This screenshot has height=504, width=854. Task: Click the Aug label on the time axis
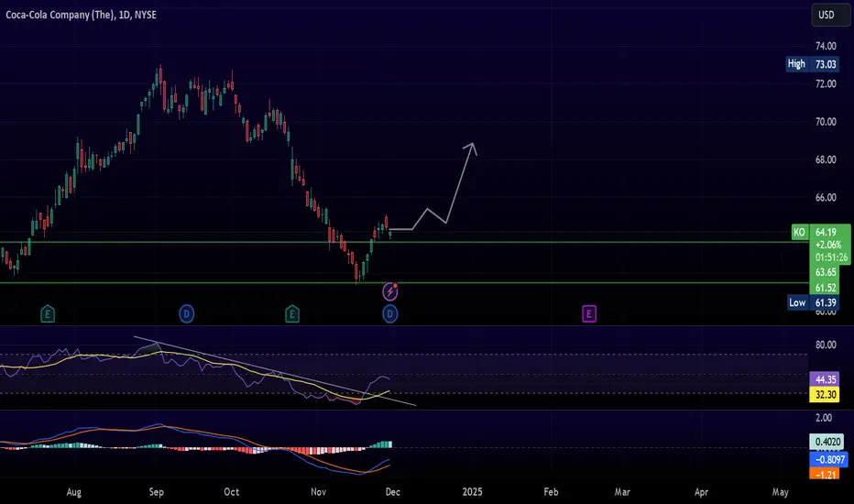[74, 492]
